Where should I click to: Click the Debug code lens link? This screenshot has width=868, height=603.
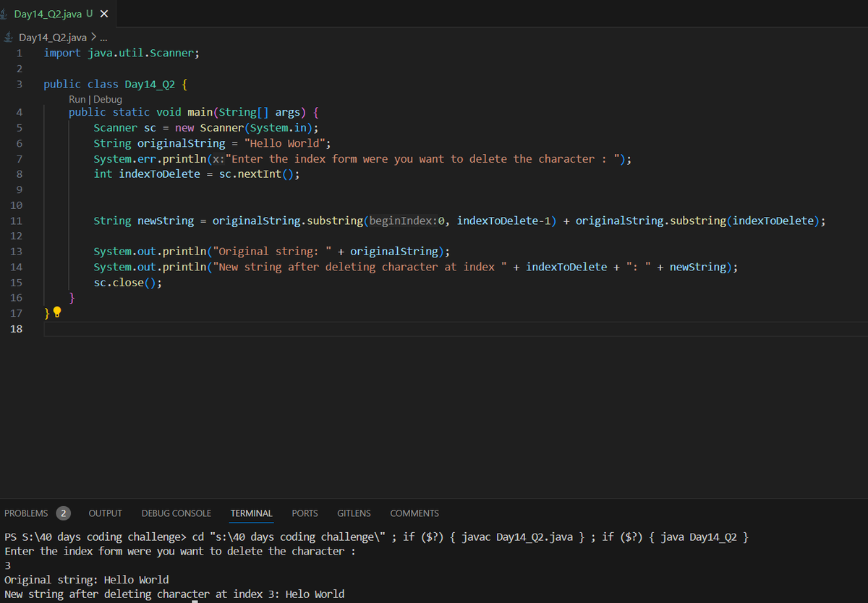[x=107, y=99]
